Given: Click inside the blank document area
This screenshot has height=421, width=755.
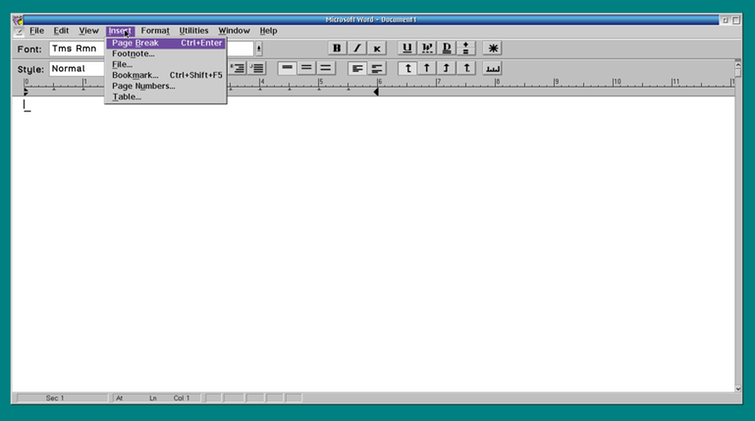Looking at the screenshot, I should coord(373,243).
